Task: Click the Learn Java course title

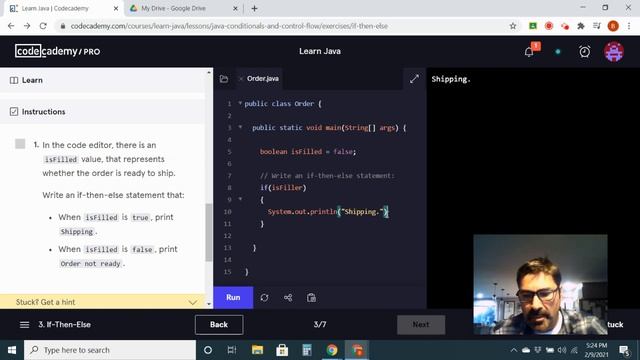Action: pyautogui.click(x=320, y=51)
